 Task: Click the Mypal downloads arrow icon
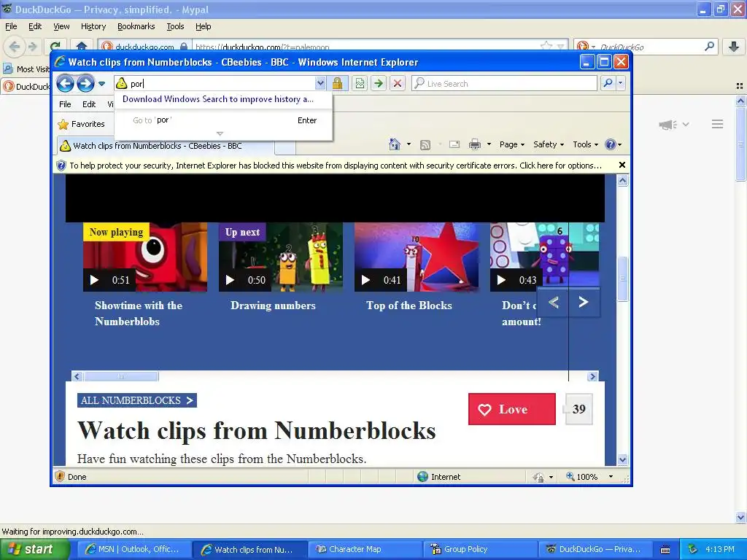click(x=734, y=46)
